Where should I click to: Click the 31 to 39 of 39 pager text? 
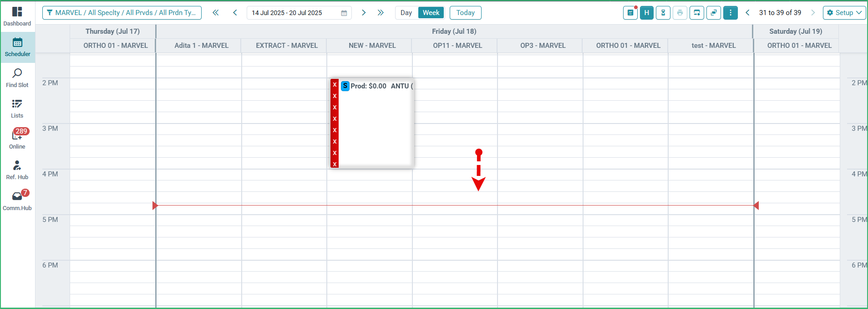[x=780, y=13]
